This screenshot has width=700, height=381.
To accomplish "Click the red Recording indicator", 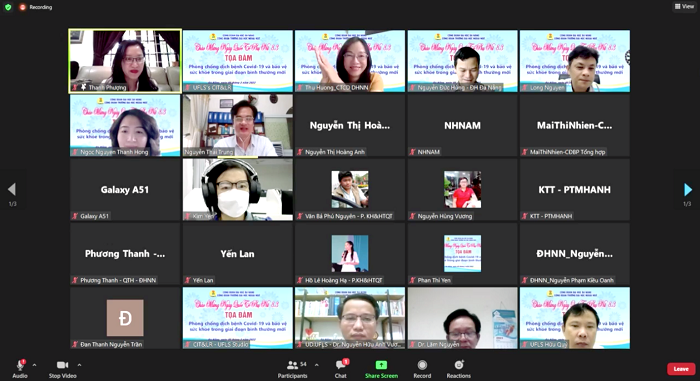I will pyautogui.click(x=35, y=7).
